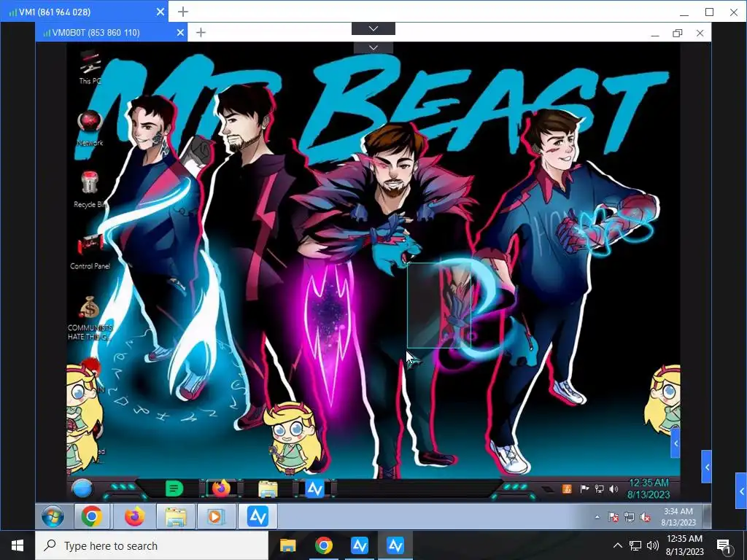Click the blue Start orb in themed taskbar
The image size is (747, 560).
click(82, 489)
